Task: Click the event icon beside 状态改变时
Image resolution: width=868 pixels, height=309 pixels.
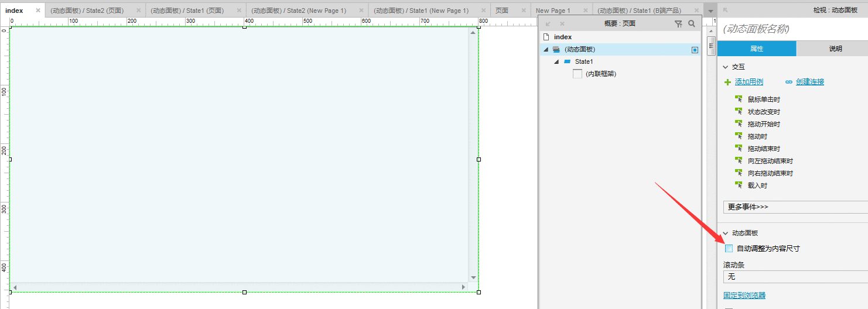Action: point(739,112)
